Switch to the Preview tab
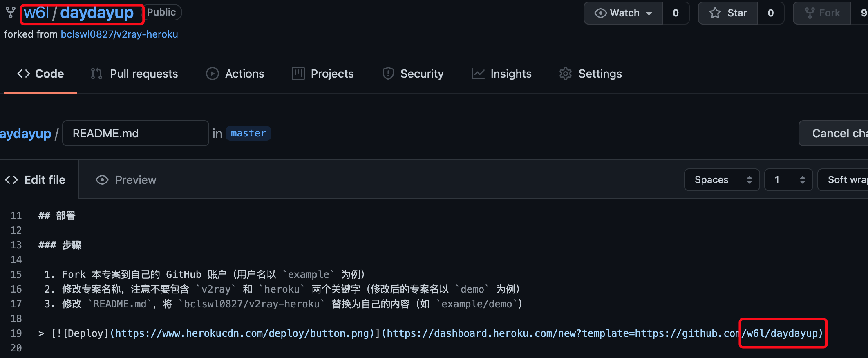 [x=126, y=180]
